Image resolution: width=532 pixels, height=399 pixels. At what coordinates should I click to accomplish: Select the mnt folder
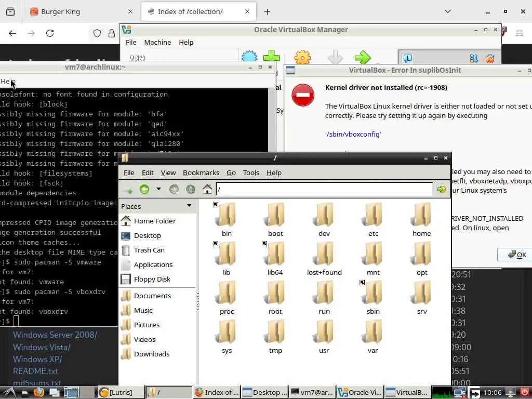(373, 254)
